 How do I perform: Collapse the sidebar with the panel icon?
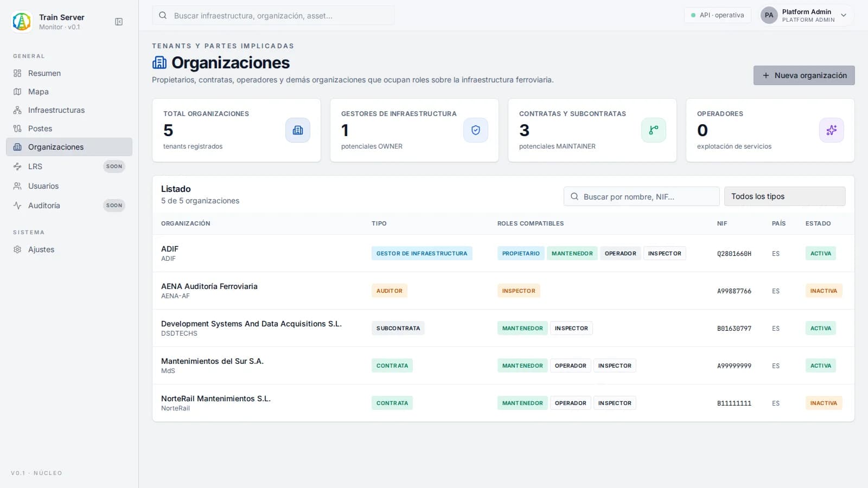click(x=119, y=22)
